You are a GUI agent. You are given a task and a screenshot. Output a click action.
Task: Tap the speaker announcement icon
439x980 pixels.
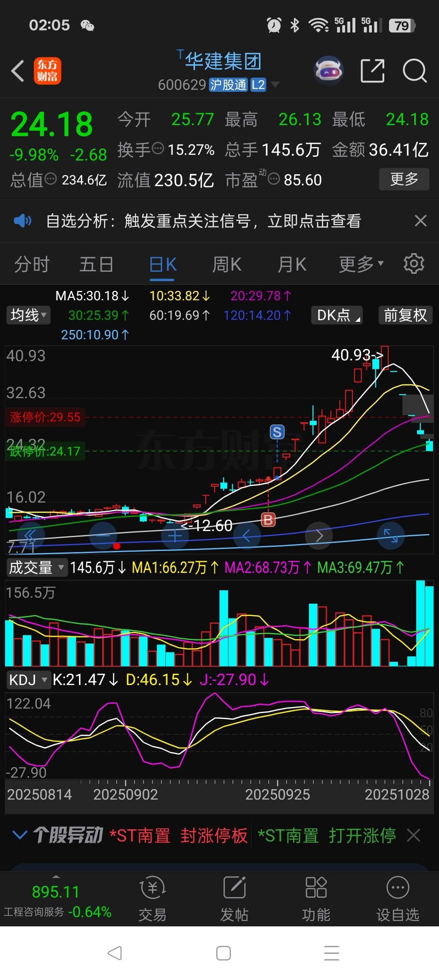point(22,221)
